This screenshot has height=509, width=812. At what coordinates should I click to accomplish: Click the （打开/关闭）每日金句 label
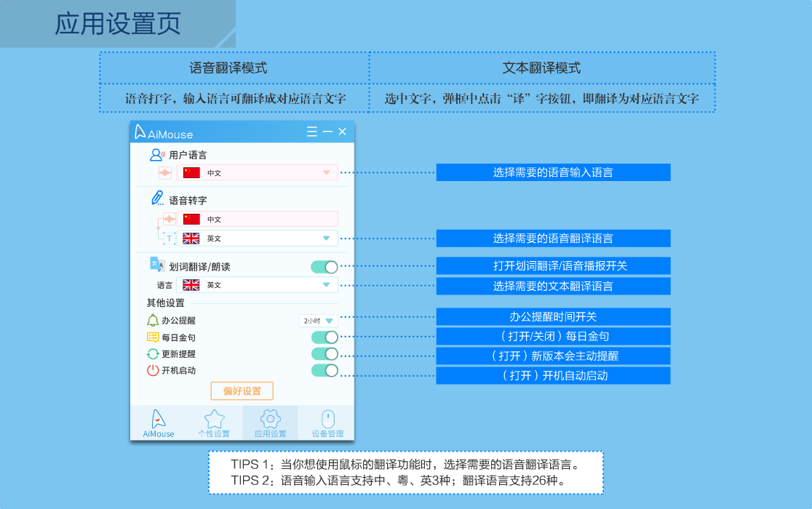pos(553,336)
